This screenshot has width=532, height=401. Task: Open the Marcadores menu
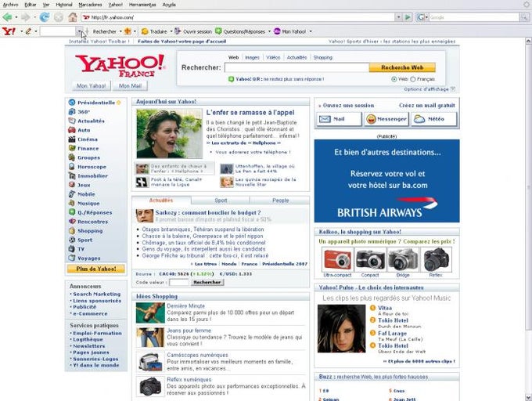90,5
